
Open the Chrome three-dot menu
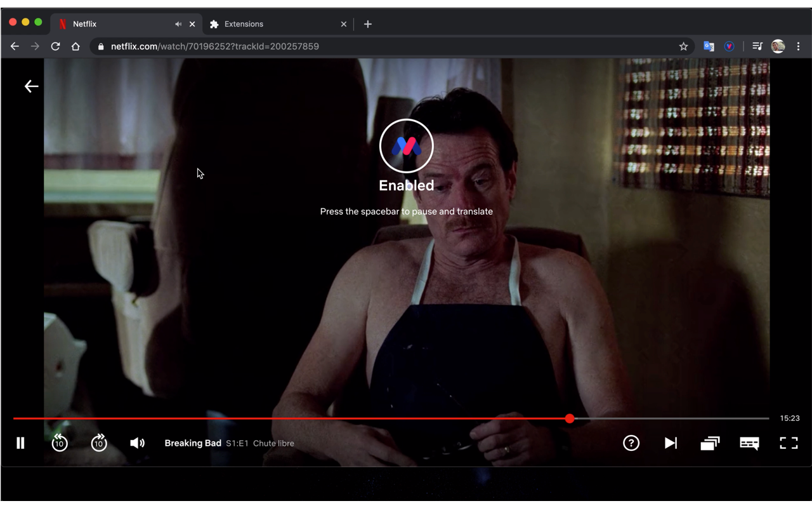[799, 46]
